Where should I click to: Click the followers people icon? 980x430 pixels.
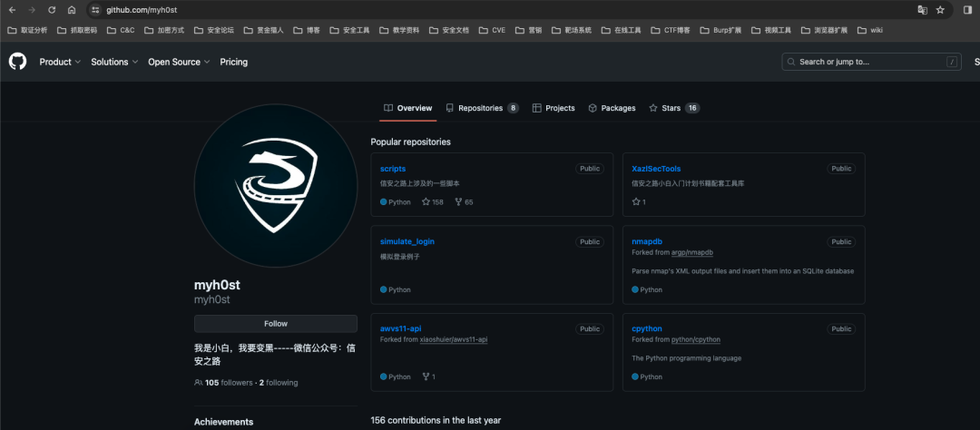198,383
